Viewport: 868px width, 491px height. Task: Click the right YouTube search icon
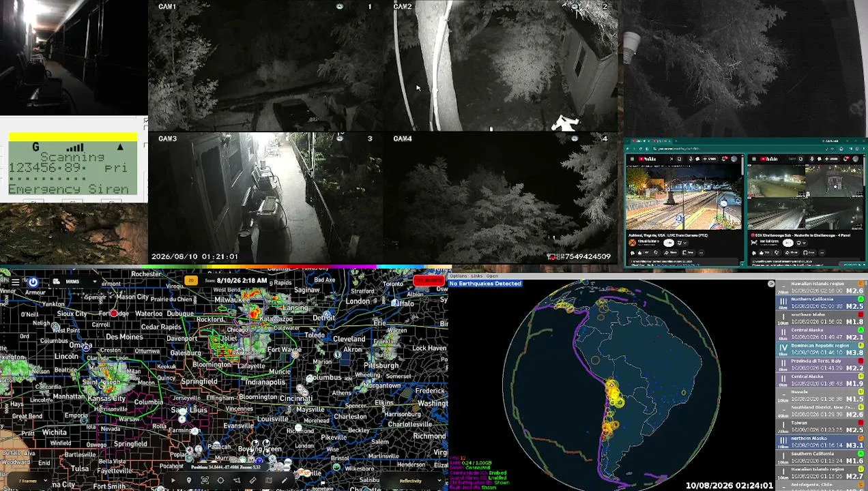[x=800, y=159]
